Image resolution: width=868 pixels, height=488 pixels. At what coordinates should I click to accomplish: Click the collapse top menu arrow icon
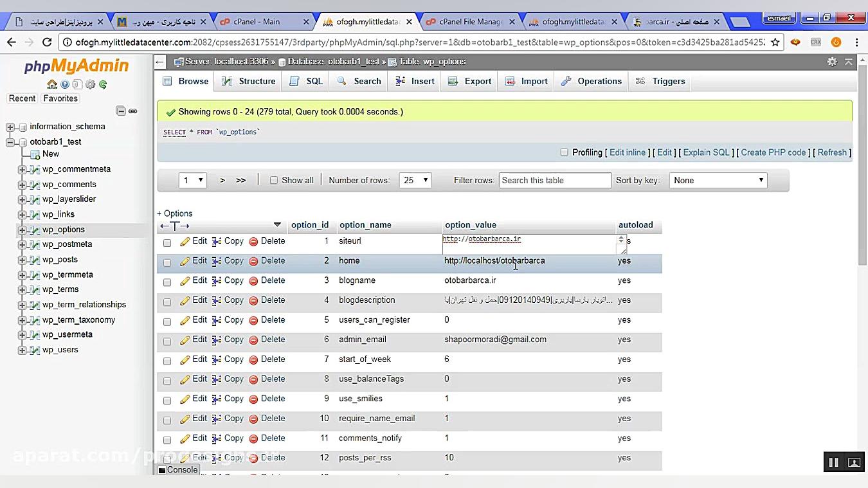click(x=849, y=62)
